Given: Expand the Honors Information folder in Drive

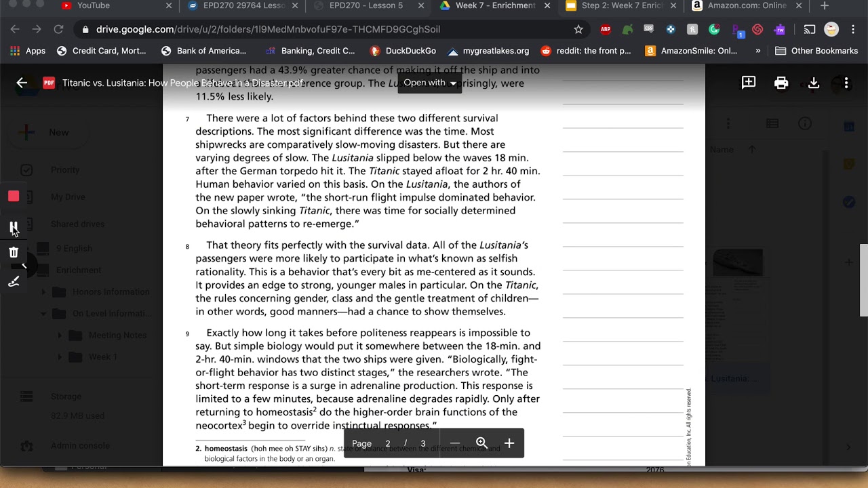Looking at the screenshot, I should [x=44, y=292].
